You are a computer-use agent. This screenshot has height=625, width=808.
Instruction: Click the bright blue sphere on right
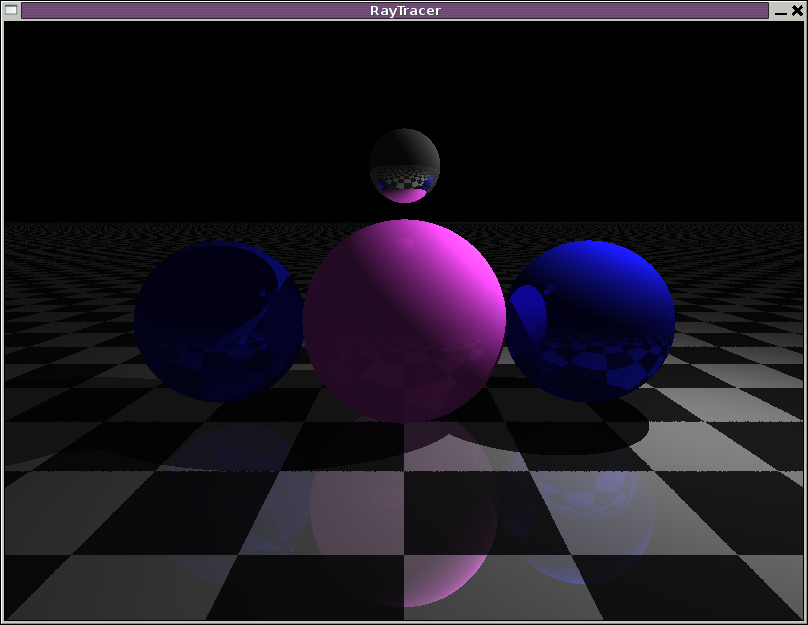click(590, 320)
